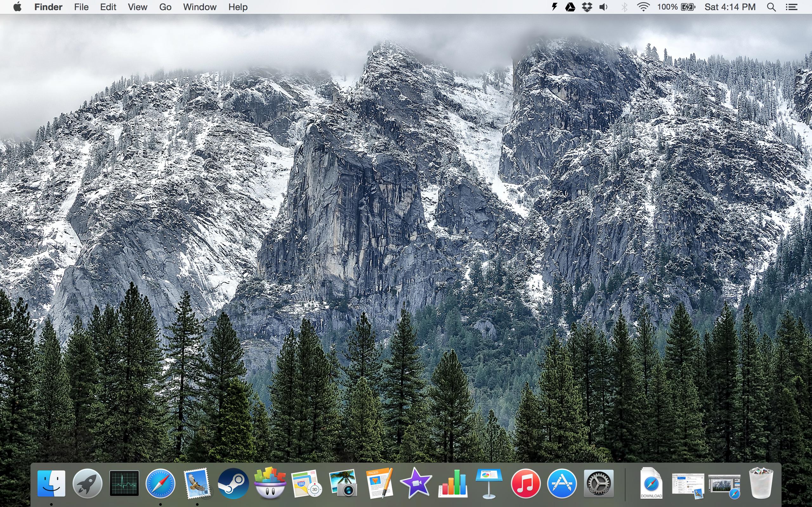812x507 pixels.
Task: Open Numbers chart icon in Dock
Action: pos(453,483)
